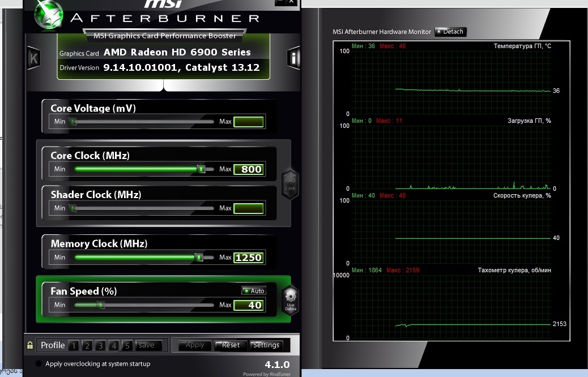This screenshot has height=377, width=588.
Task: Select profile slot 5
Action: coord(127,345)
